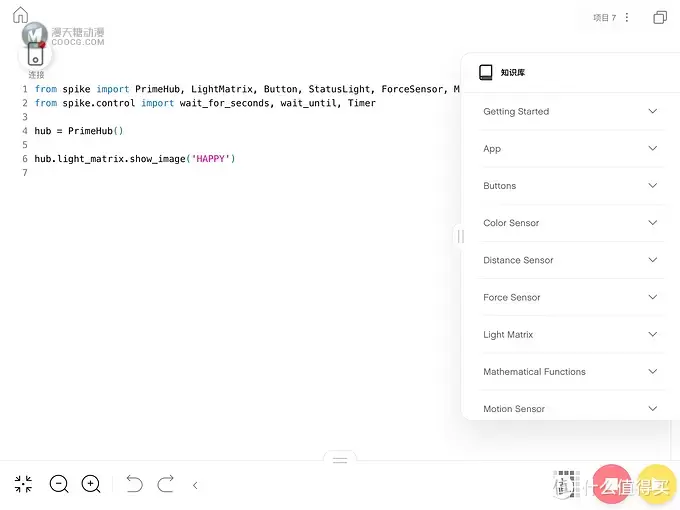Zoom in the code editor
The image size is (680, 510).
pyautogui.click(x=91, y=484)
